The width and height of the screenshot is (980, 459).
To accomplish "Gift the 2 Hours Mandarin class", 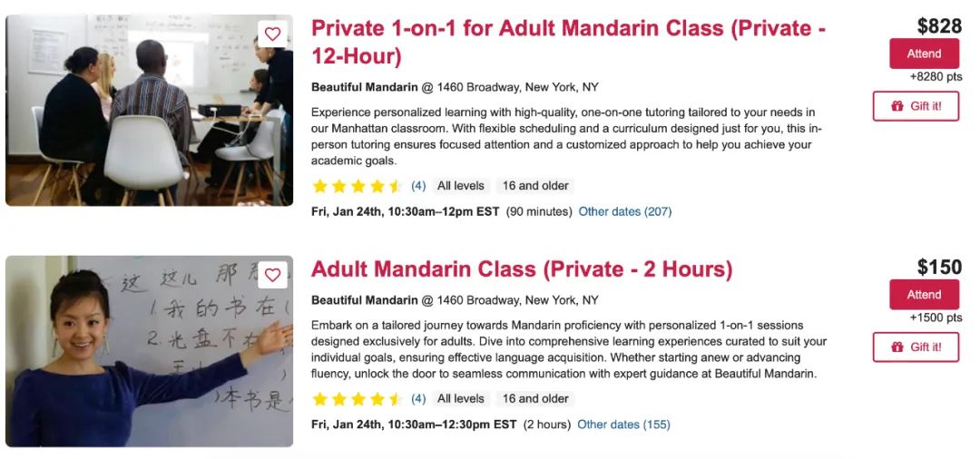I will [916, 347].
